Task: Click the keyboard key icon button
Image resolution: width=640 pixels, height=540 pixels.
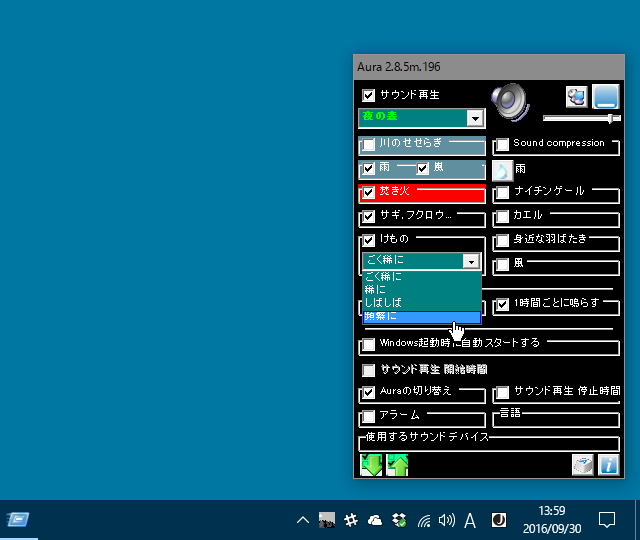Action: click(x=583, y=465)
